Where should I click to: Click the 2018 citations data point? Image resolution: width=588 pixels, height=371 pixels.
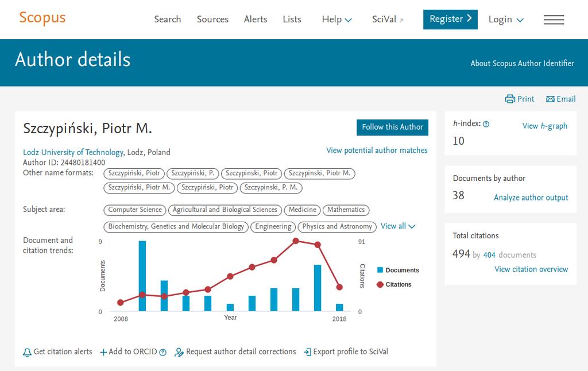pyautogui.click(x=339, y=287)
